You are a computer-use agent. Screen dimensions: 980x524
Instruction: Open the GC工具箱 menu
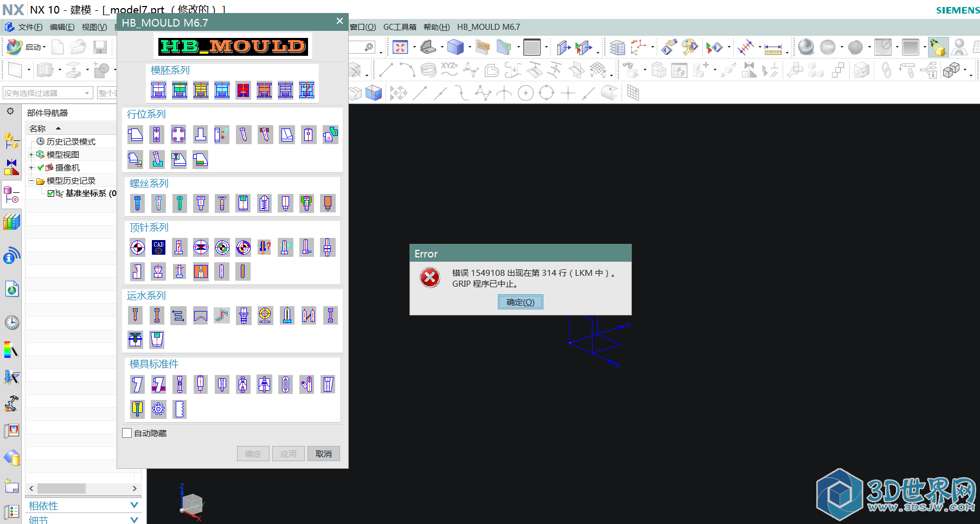[x=400, y=27]
